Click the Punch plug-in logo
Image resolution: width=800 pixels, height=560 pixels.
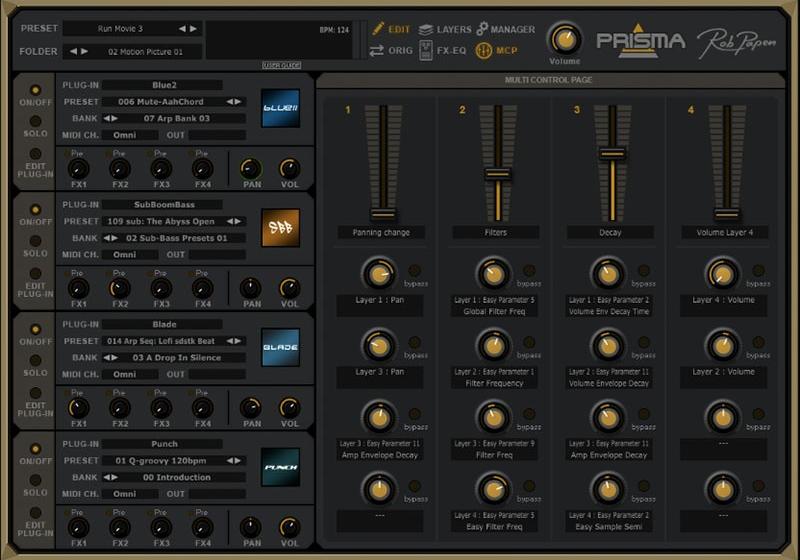coord(280,467)
